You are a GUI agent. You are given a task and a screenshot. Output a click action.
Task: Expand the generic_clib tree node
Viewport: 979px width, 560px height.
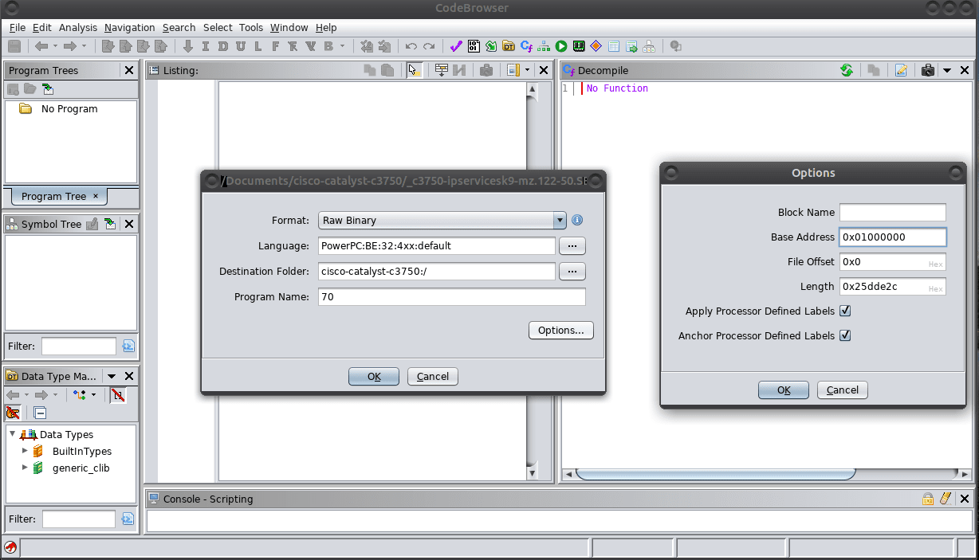click(25, 468)
